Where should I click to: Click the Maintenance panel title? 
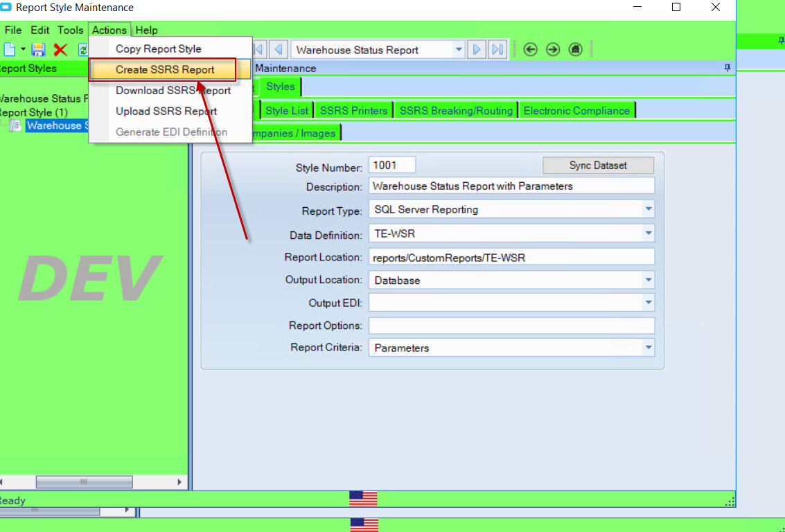tap(285, 68)
